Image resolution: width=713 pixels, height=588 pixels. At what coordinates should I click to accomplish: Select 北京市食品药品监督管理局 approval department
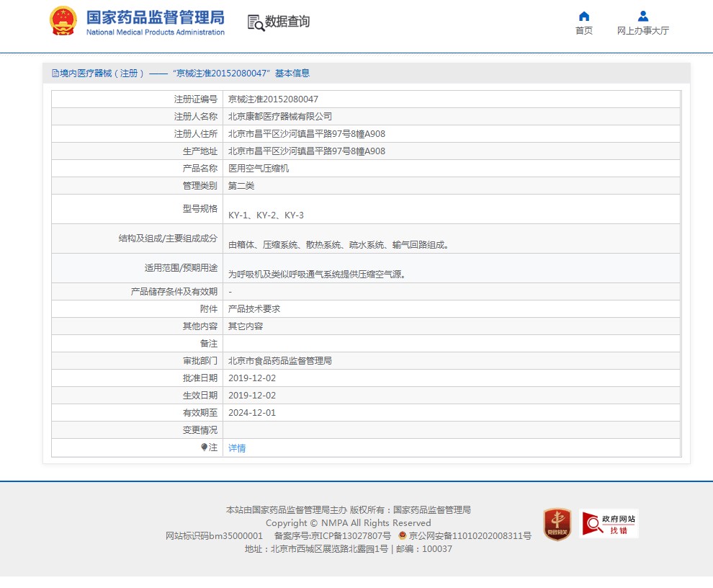280,361
